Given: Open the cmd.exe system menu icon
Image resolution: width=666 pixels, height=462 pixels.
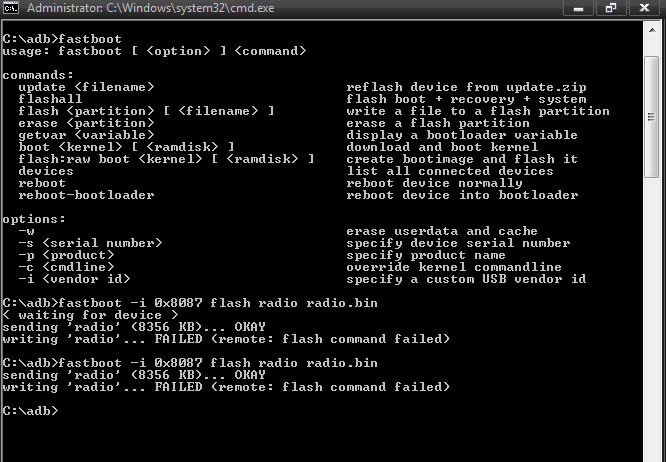Looking at the screenshot, I should (11, 8).
